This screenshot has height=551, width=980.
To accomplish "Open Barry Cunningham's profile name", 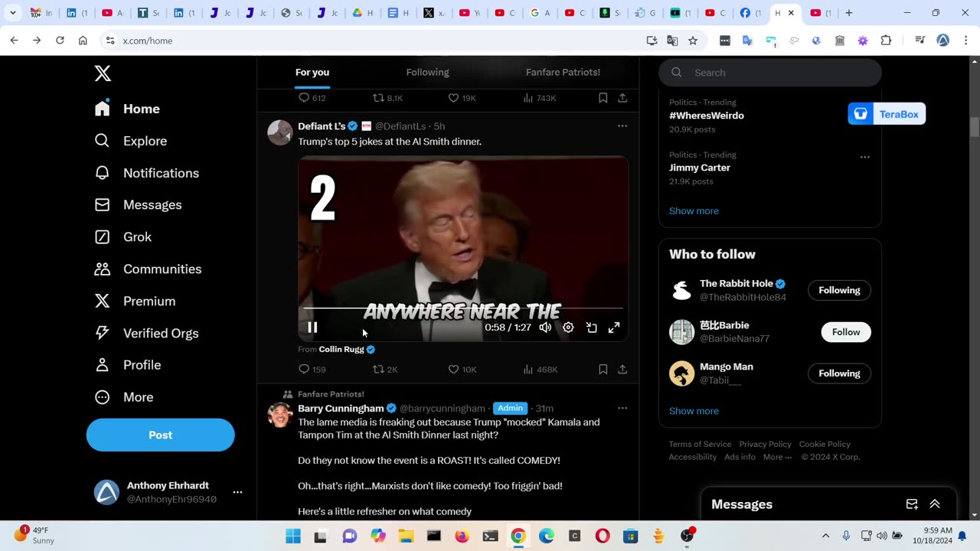I will tap(341, 408).
